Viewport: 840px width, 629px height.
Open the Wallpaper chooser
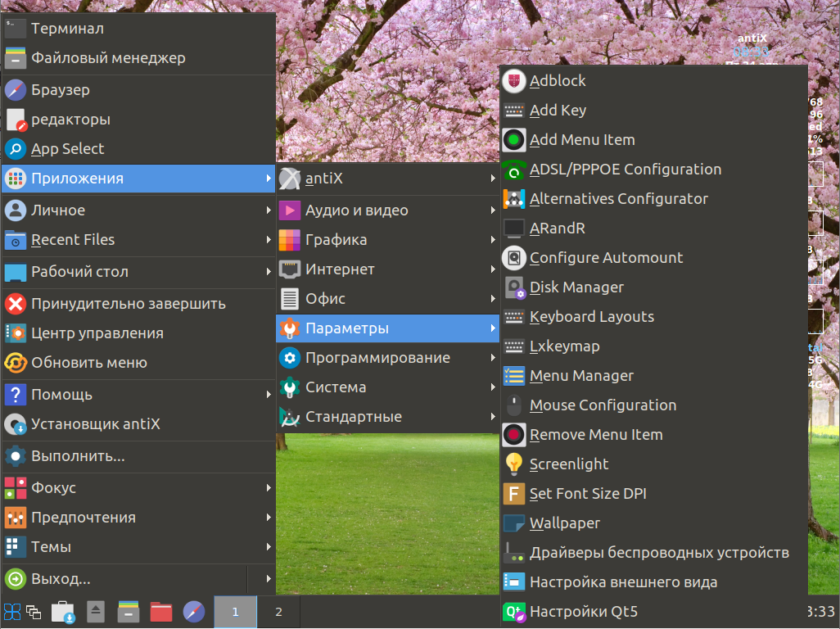653,523
